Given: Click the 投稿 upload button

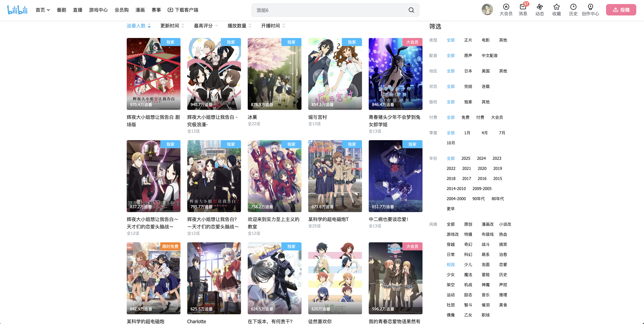Looking at the screenshot, I should pyautogui.click(x=621, y=10).
